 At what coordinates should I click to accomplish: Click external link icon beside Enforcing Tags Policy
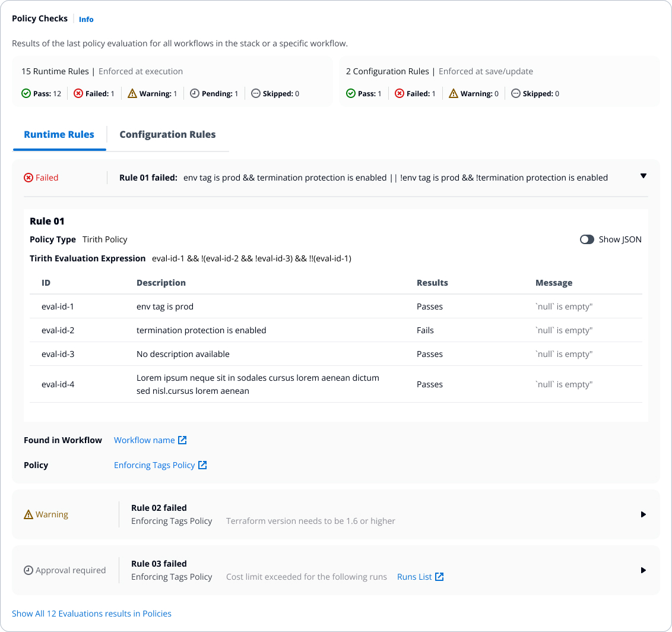pos(202,465)
